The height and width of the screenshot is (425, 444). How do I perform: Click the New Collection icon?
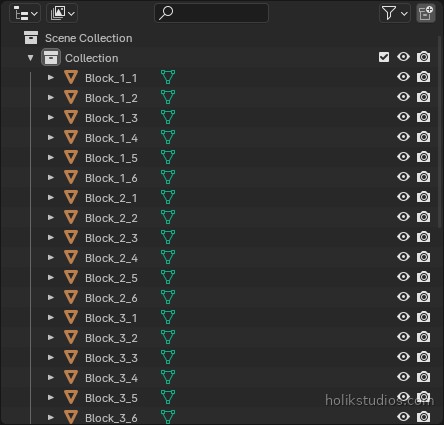[x=426, y=13]
